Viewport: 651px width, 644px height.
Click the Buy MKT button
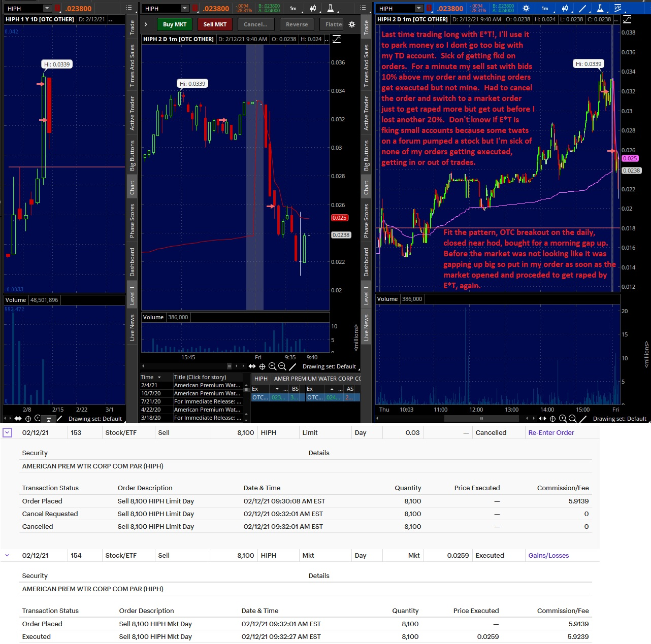pos(175,24)
